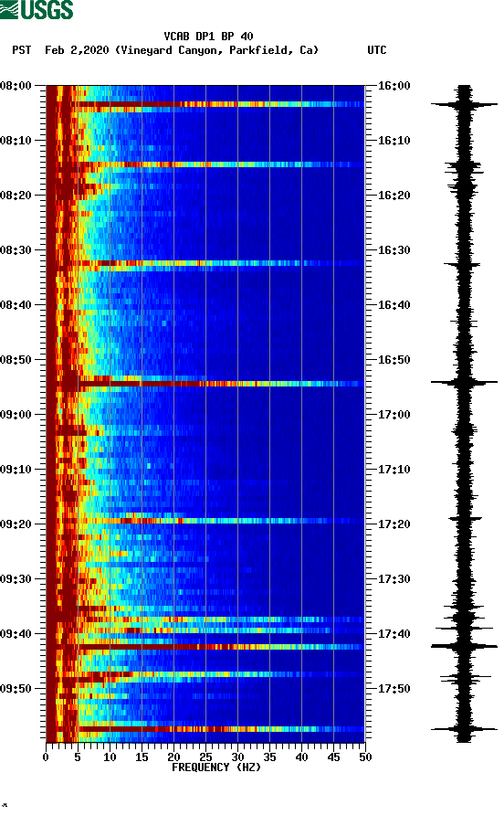Click the 08:20 PST time label
This screenshot has width=504, height=815.
[16, 196]
